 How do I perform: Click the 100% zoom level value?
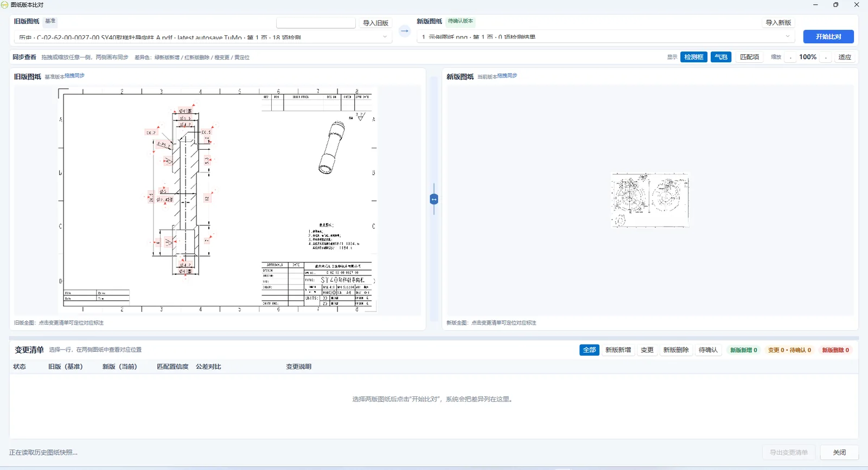[x=808, y=57]
